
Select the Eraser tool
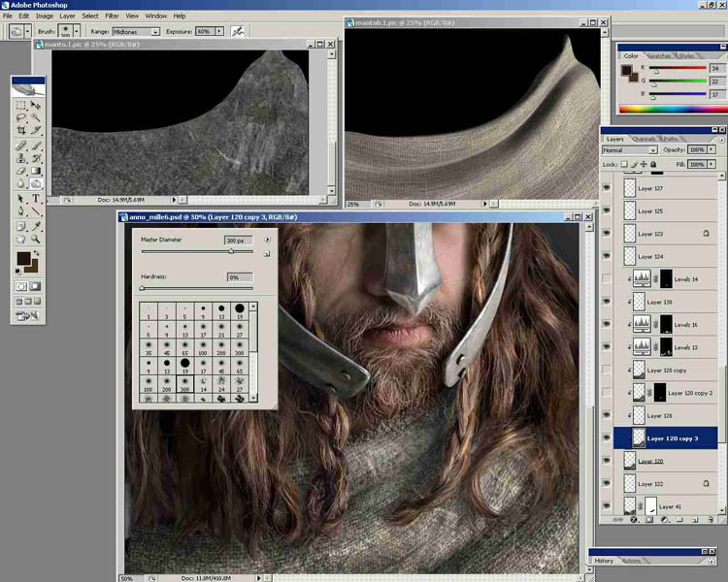20,170
